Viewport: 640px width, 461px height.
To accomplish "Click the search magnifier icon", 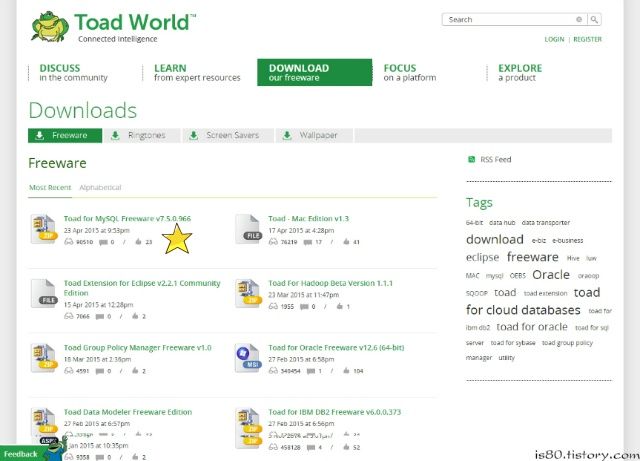I will pyautogui.click(x=594, y=19).
